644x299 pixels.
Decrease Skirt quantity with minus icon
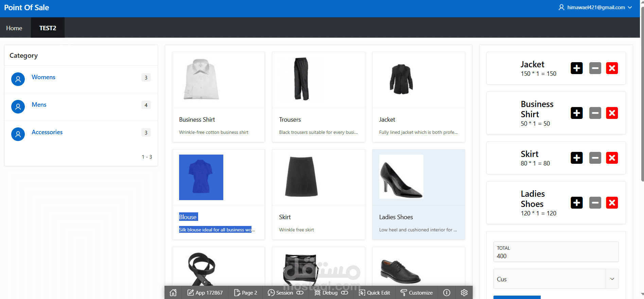click(x=595, y=158)
